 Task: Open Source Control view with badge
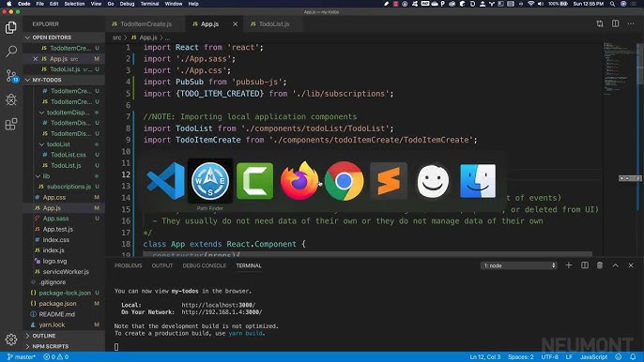tap(11, 76)
